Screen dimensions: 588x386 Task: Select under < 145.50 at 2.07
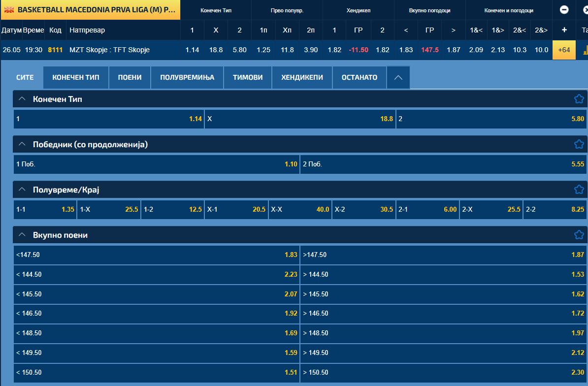coord(157,294)
